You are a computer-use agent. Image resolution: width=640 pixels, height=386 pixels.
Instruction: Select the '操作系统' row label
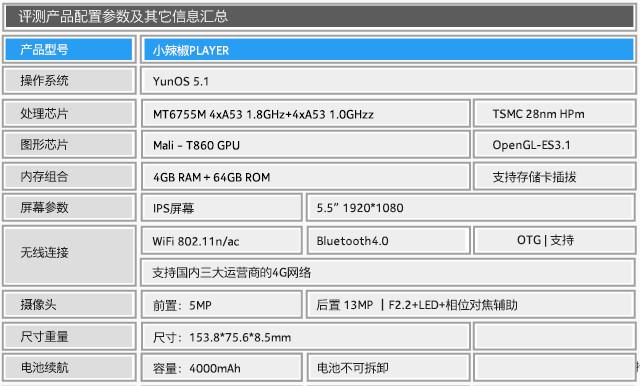tap(69, 81)
